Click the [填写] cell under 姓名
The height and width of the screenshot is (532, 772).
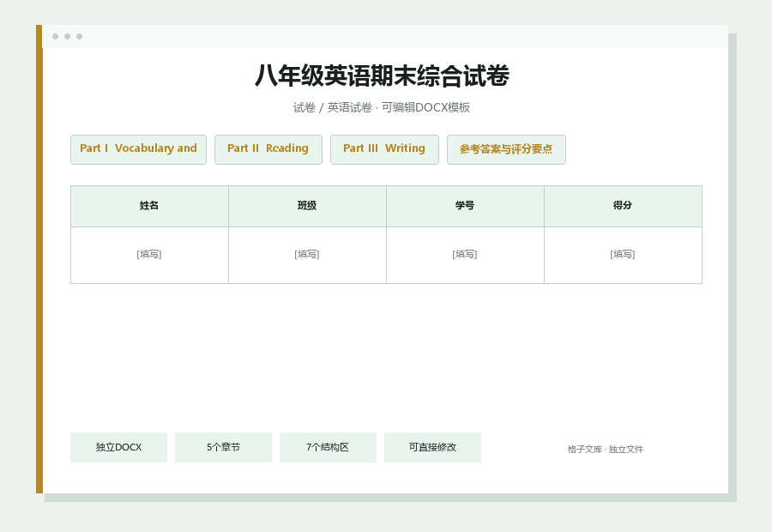pyautogui.click(x=149, y=255)
